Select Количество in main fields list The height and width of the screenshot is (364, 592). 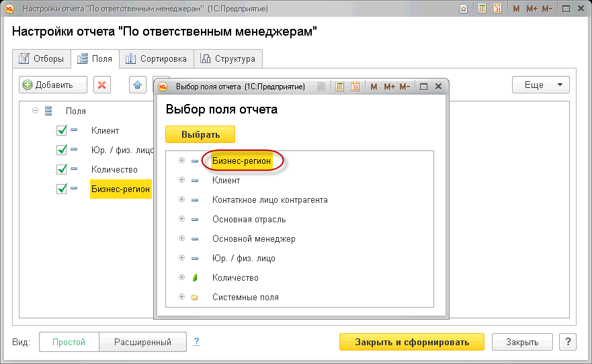click(114, 170)
